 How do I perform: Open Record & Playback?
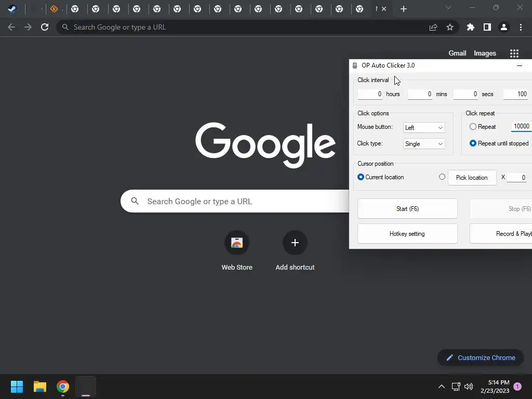point(501,234)
